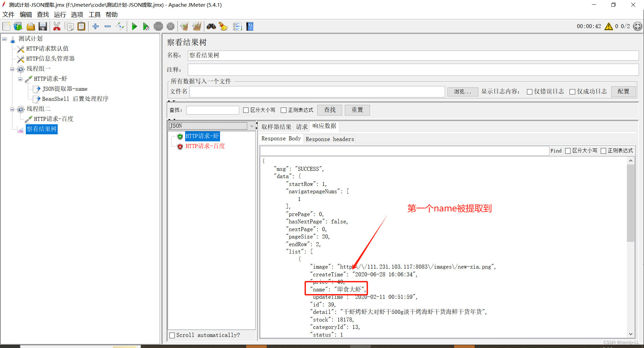This screenshot has width=644, height=348.
Task: Open the JSON view format dropdown
Action: click(252, 126)
